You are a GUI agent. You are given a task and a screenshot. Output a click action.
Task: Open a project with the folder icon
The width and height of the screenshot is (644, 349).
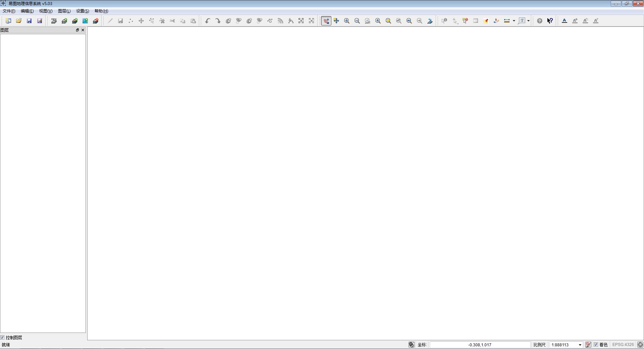coord(19,21)
